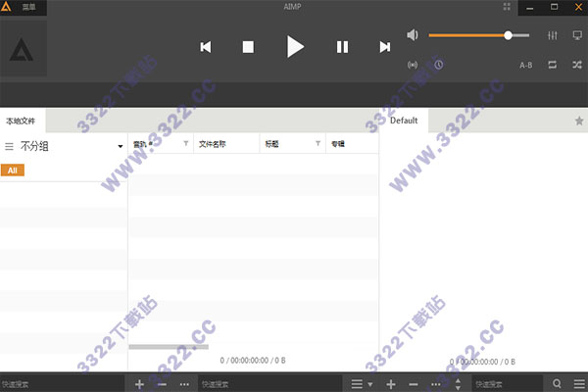The width and height of the screenshot is (588, 392).
Task: Open left more options ellipsis
Action: coord(184,384)
